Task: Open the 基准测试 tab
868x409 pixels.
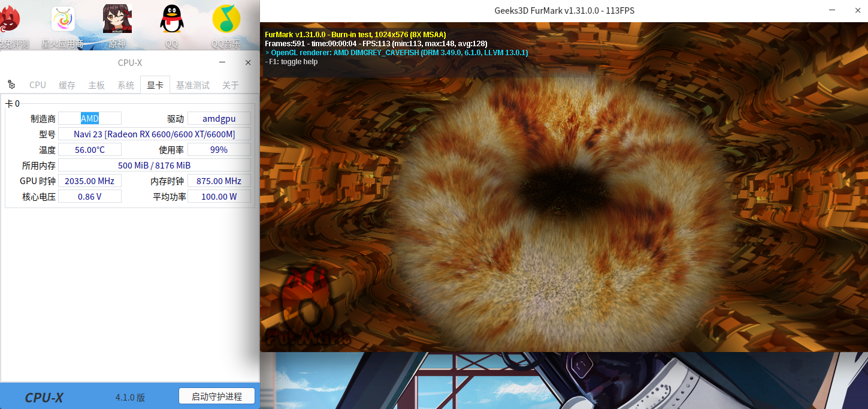Action: click(193, 85)
